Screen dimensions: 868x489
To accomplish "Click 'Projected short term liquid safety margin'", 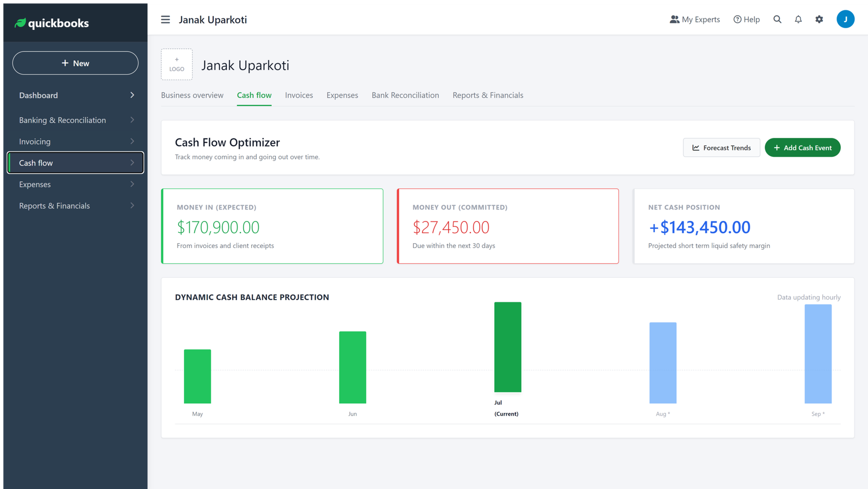I will (709, 246).
